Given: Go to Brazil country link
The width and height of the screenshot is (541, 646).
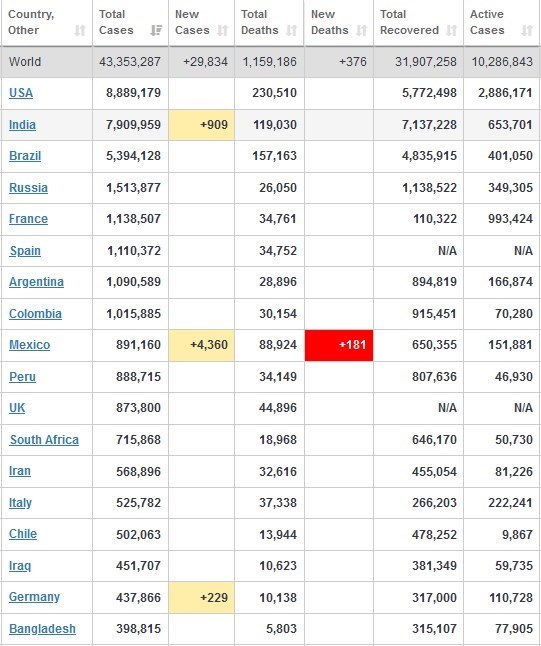Looking at the screenshot, I should pyautogui.click(x=25, y=156).
